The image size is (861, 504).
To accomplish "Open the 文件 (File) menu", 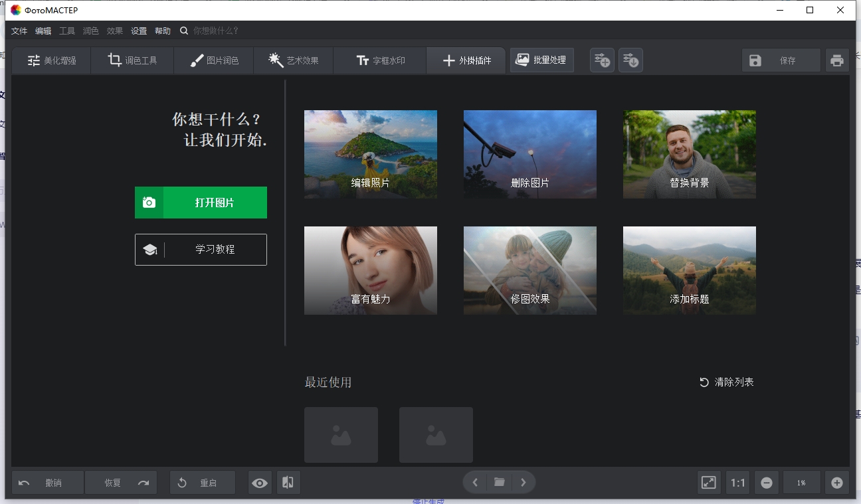I will 19,31.
